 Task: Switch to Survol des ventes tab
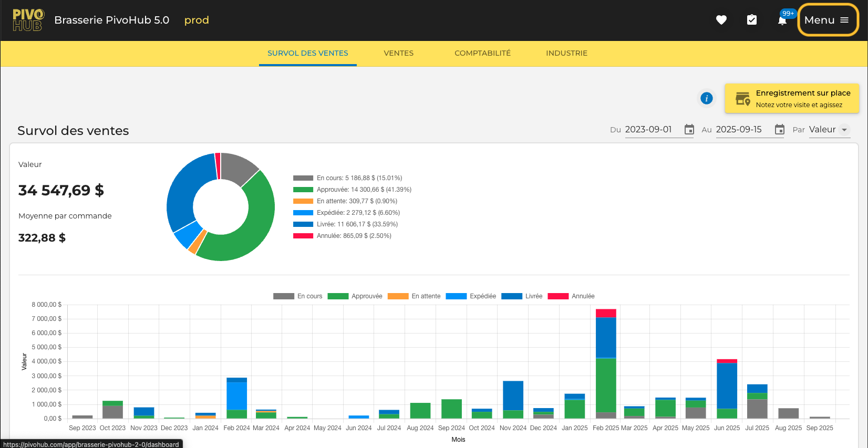pos(308,53)
